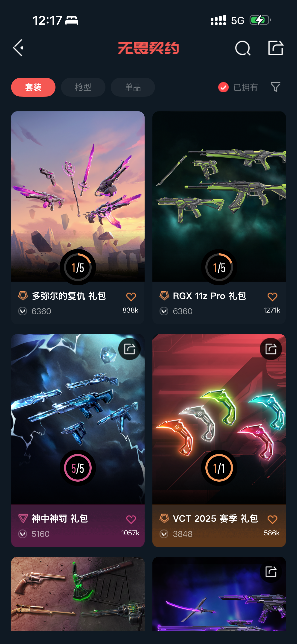Share the 神中神罚 bundle card
Viewport: 297px width, 644px height.
129,349
